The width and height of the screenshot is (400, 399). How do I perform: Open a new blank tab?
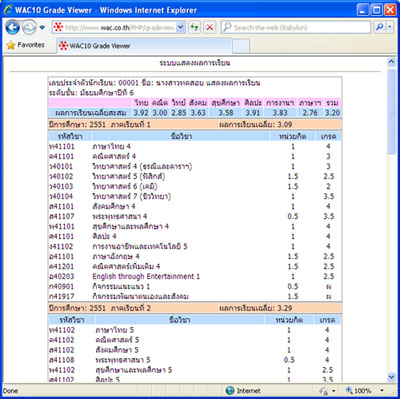coord(241,46)
